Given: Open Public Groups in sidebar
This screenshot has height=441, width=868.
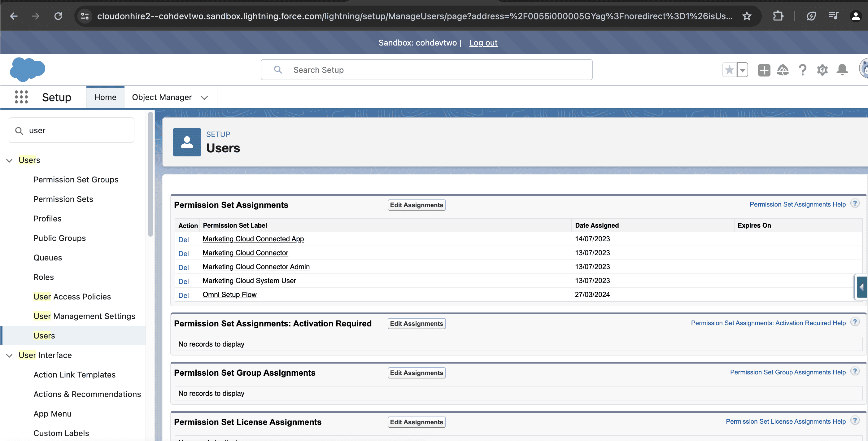Looking at the screenshot, I should tap(59, 238).
